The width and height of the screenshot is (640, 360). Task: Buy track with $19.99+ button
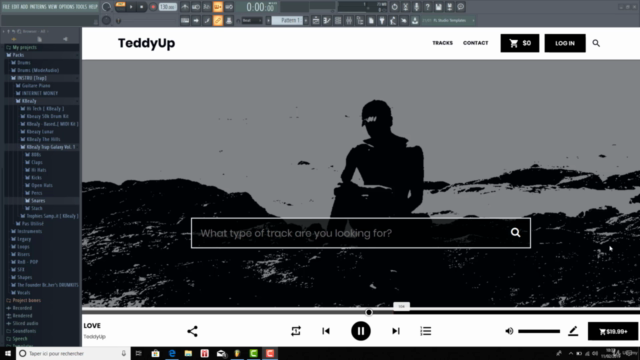(x=613, y=331)
